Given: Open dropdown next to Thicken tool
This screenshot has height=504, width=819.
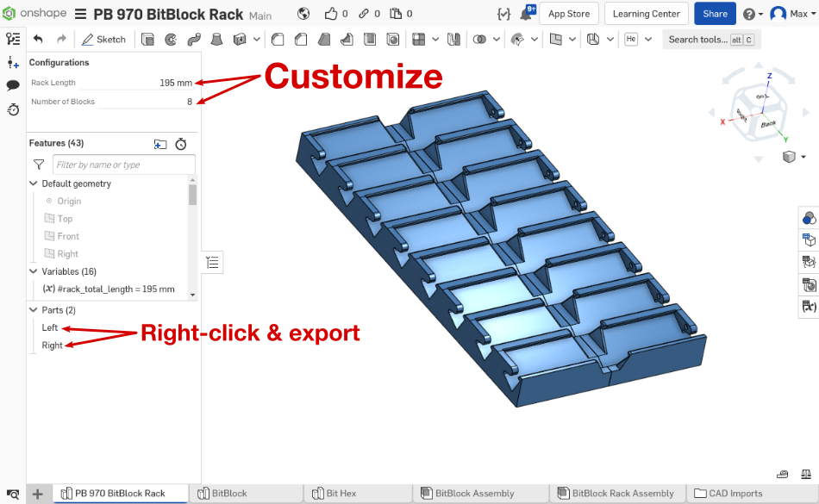Looking at the screenshot, I should point(256,39).
